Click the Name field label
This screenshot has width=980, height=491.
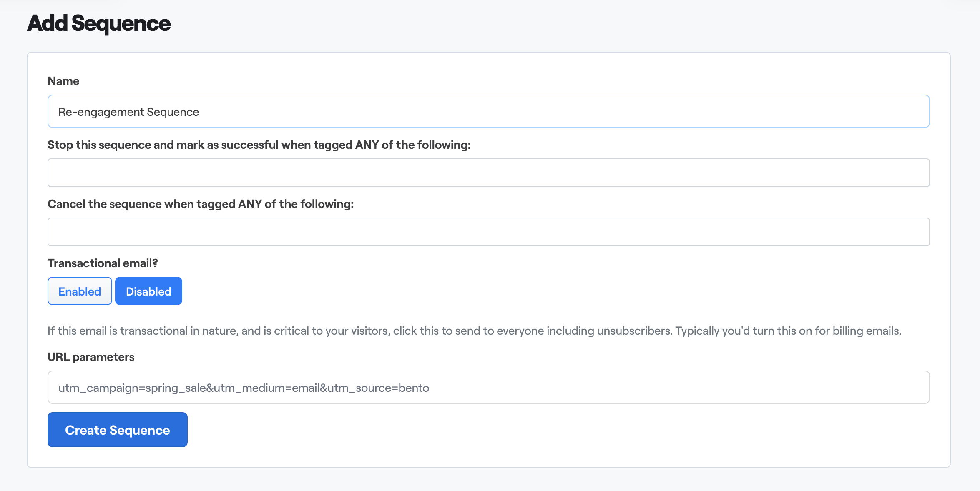pos(63,81)
